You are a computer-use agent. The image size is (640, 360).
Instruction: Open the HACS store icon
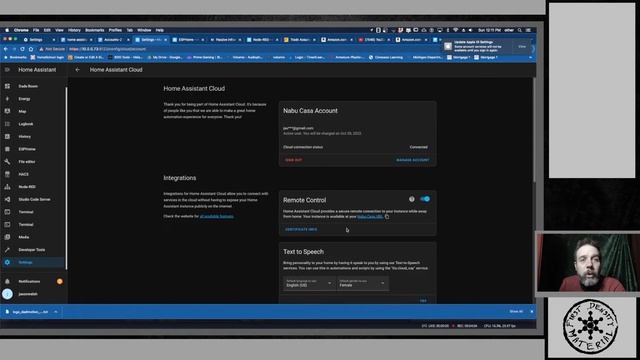(7, 174)
